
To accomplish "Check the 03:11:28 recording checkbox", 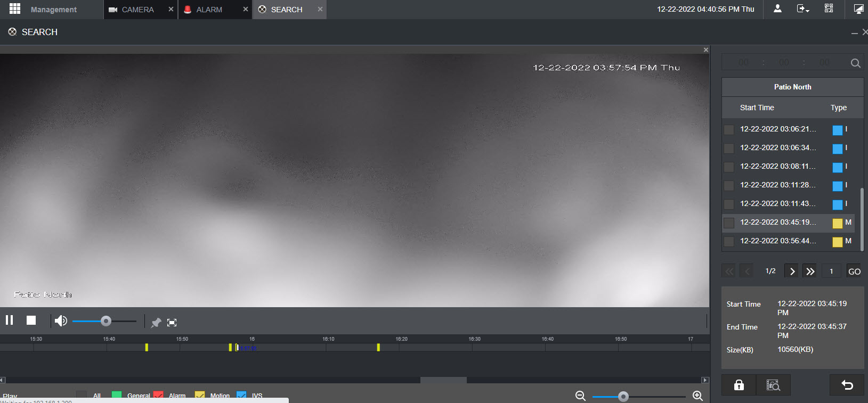I will (729, 185).
